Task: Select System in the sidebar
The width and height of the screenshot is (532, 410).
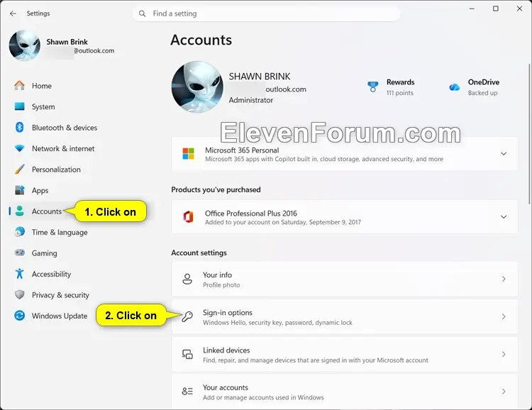Action: pos(43,107)
